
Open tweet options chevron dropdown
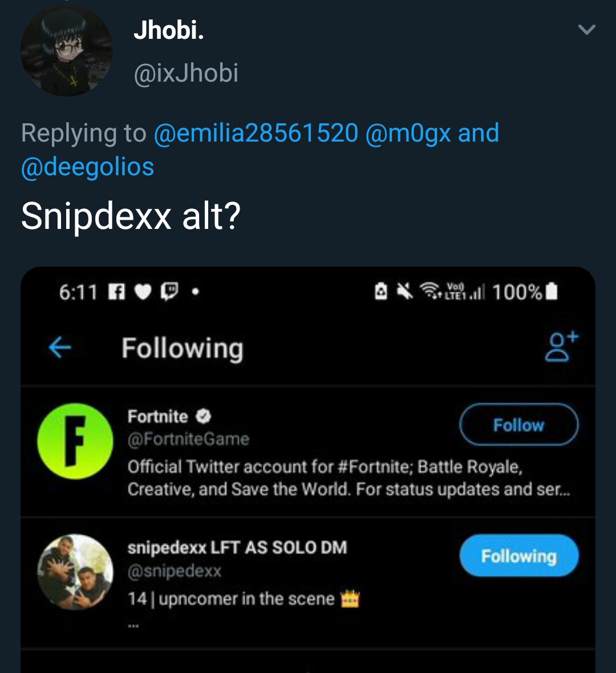(x=586, y=30)
